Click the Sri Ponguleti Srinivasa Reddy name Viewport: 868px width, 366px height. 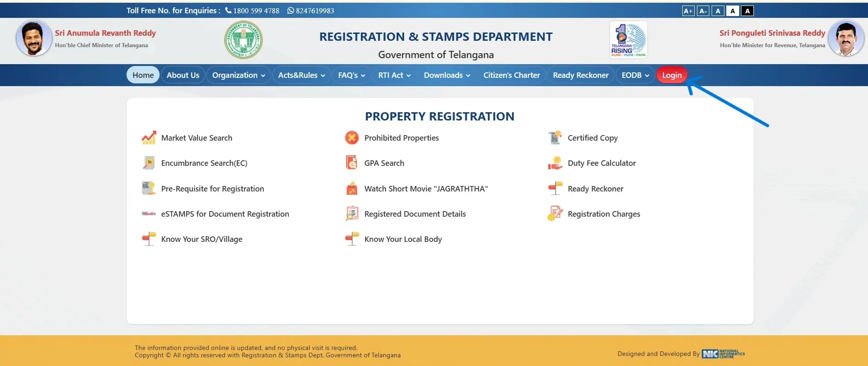pos(772,33)
